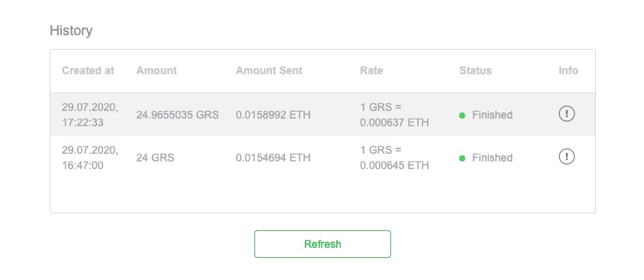Select the Status column header

pyautogui.click(x=475, y=70)
